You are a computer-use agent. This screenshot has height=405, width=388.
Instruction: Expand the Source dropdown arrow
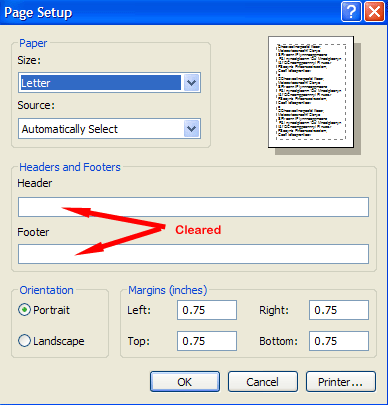click(191, 128)
